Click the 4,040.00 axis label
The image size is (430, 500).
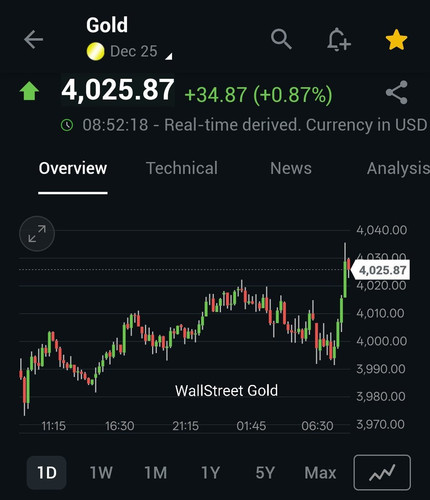[x=382, y=230]
